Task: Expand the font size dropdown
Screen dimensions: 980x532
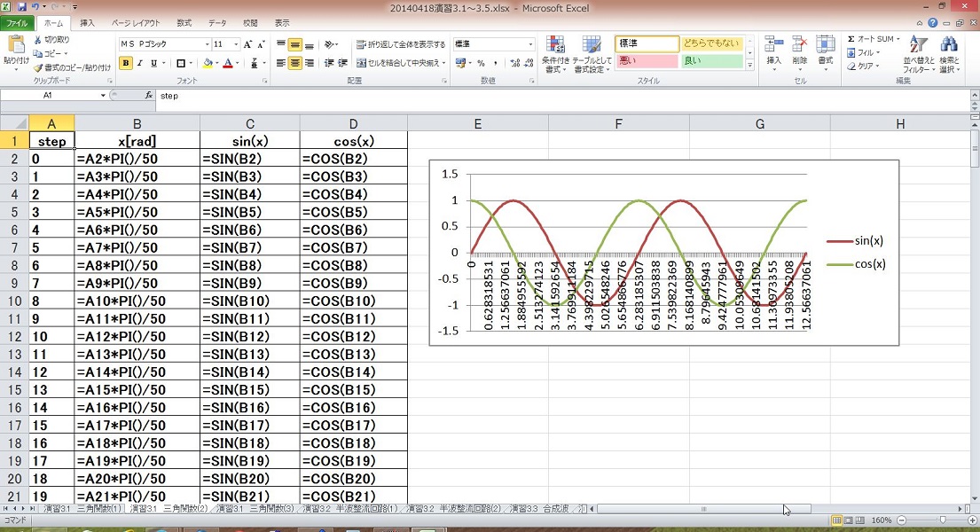Action: click(236, 44)
